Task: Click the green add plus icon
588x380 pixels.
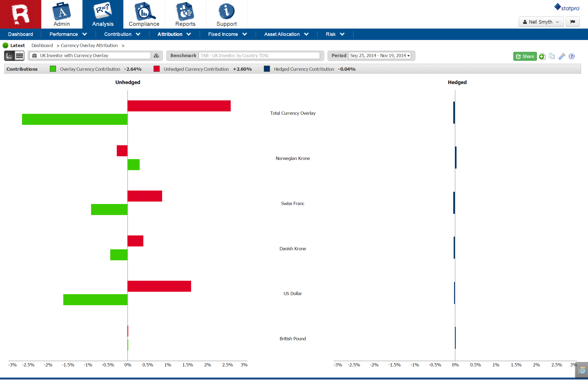Action: tap(542, 56)
